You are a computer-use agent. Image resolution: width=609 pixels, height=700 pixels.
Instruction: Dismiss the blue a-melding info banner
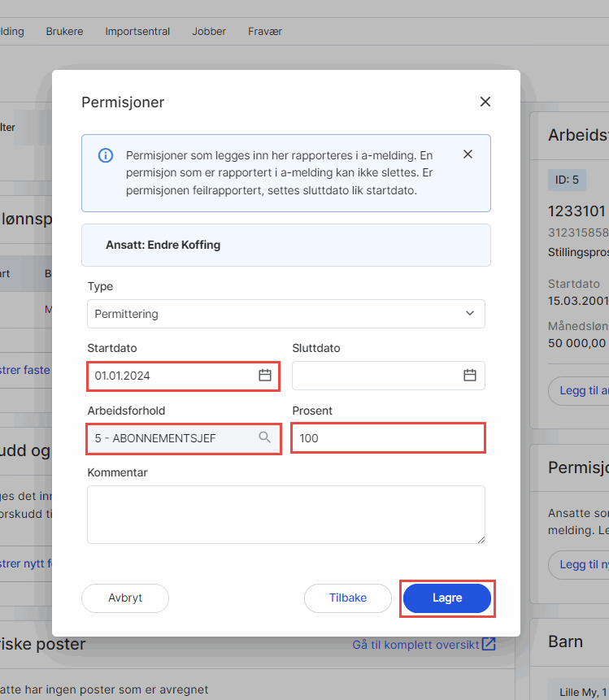click(x=468, y=154)
